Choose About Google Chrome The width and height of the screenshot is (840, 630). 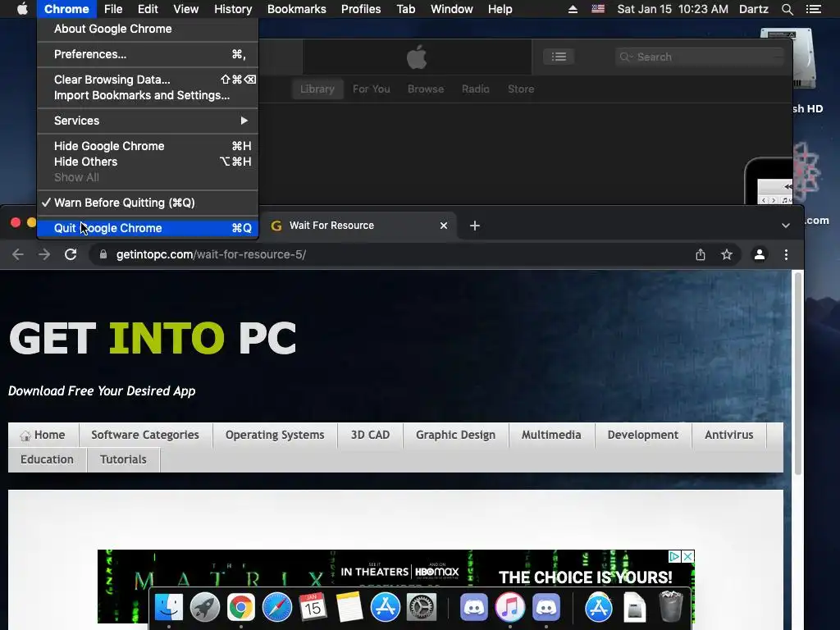click(x=148, y=29)
